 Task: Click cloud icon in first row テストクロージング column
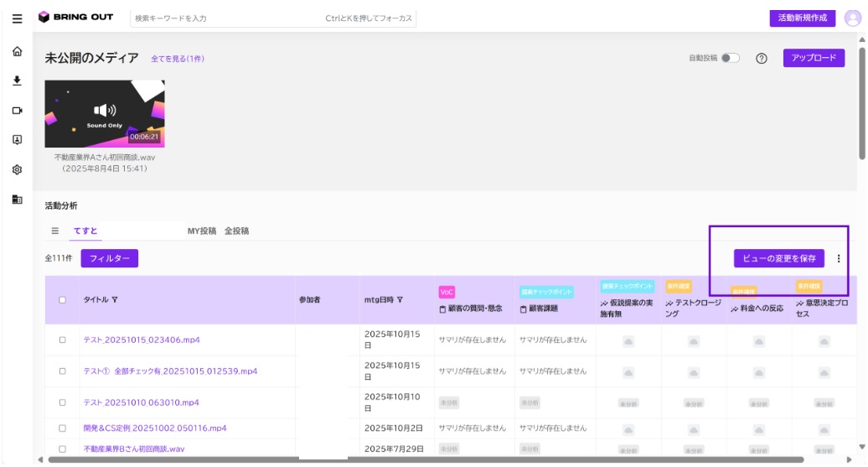[x=694, y=342]
